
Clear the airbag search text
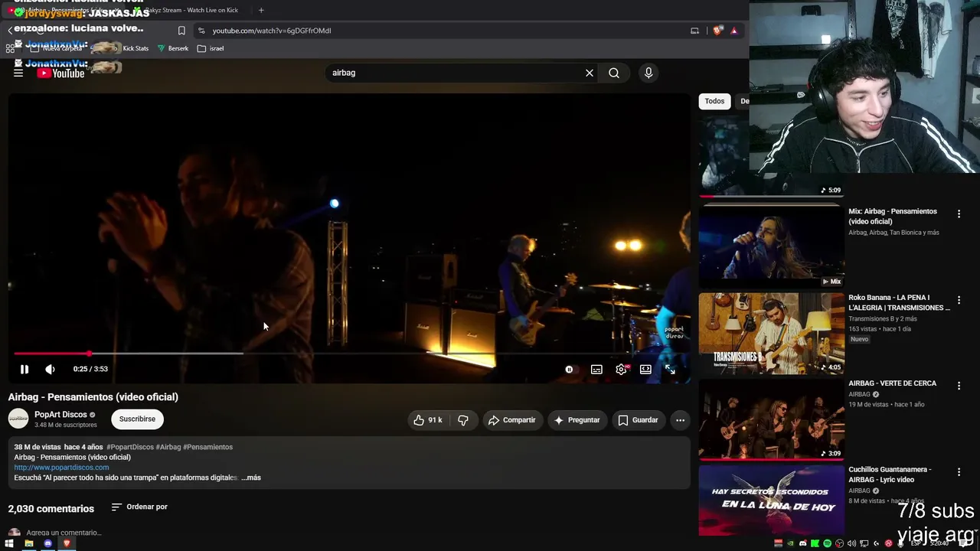coord(590,73)
